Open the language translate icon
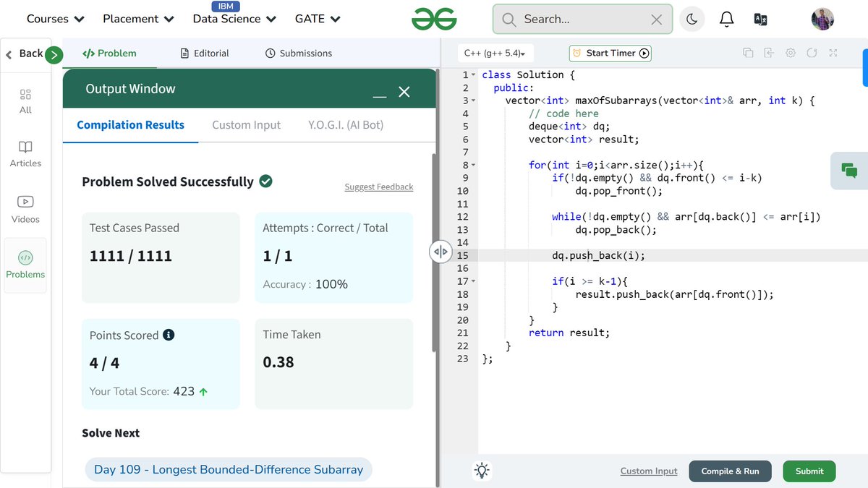 click(x=760, y=20)
